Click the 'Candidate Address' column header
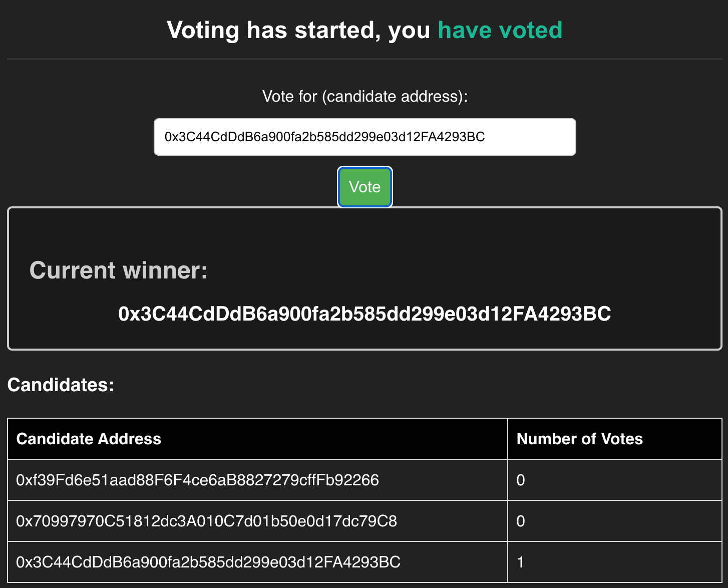Viewport: 728px width, 588px height. point(89,438)
